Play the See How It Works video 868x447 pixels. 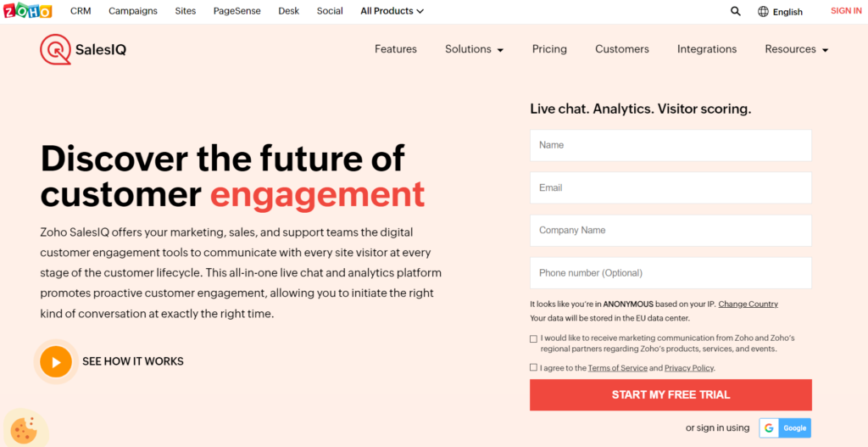click(x=56, y=361)
